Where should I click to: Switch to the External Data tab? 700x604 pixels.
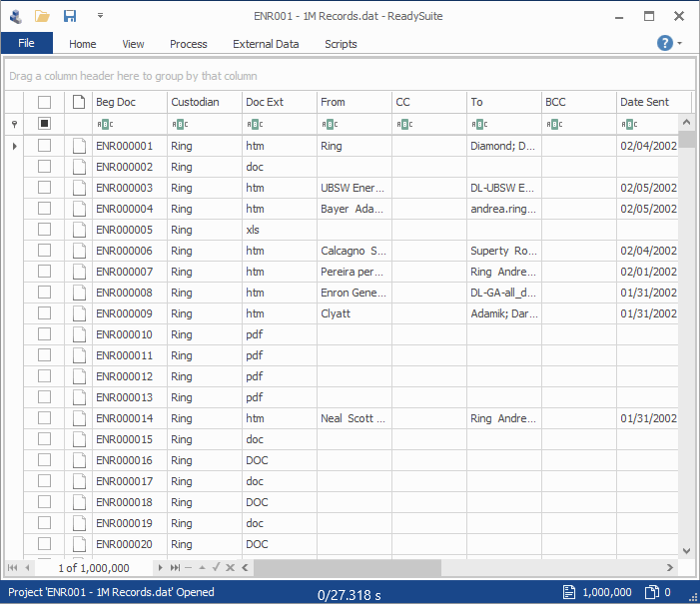(266, 44)
